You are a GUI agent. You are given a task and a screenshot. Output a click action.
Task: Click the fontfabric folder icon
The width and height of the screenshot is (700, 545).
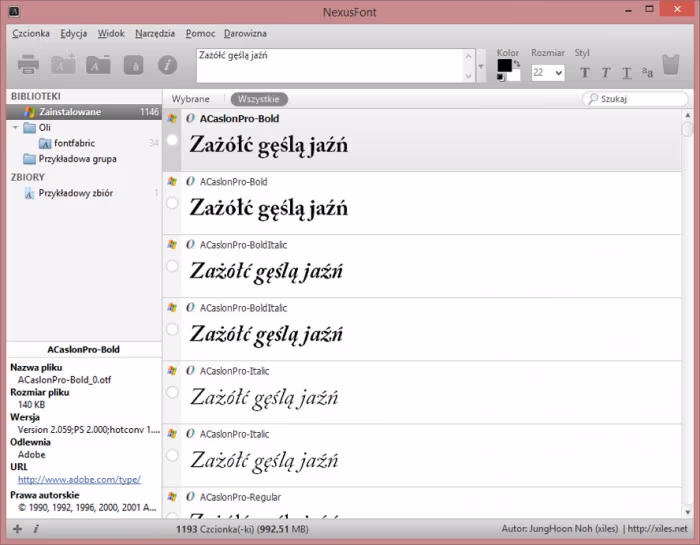pyautogui.click(x=45, y=143)
